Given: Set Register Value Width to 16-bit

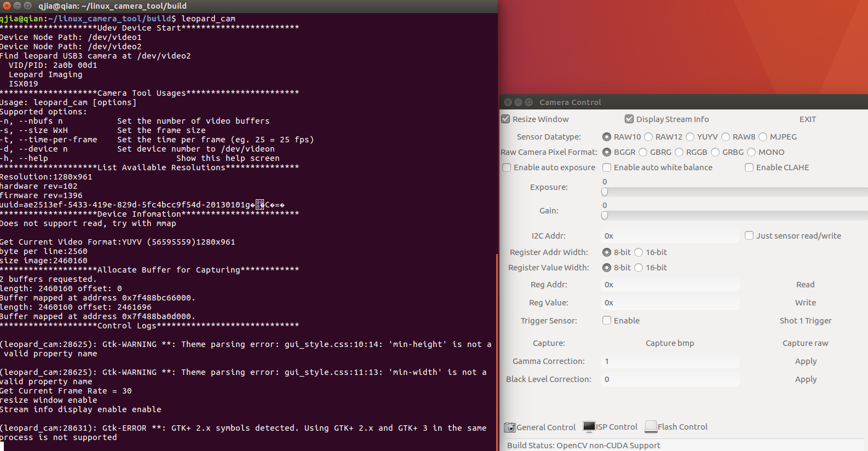Looking at the screenshot, I should (x=639, y=268).
